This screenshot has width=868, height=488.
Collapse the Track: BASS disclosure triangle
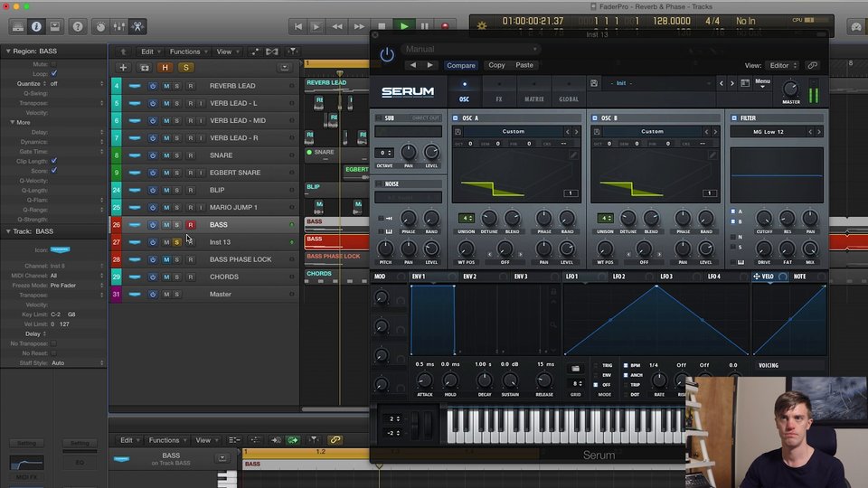[x=8, y=231]
